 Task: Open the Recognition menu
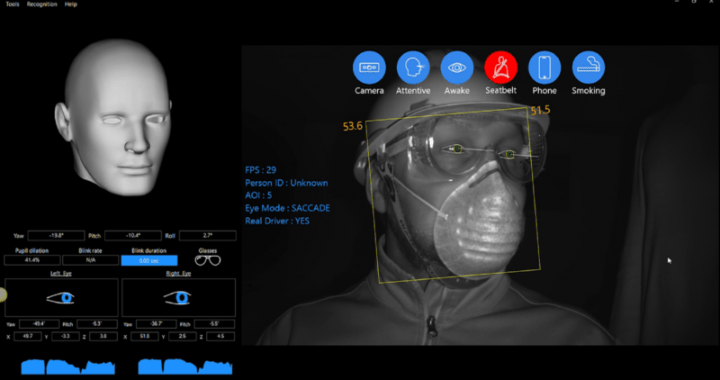click(42, 4)
